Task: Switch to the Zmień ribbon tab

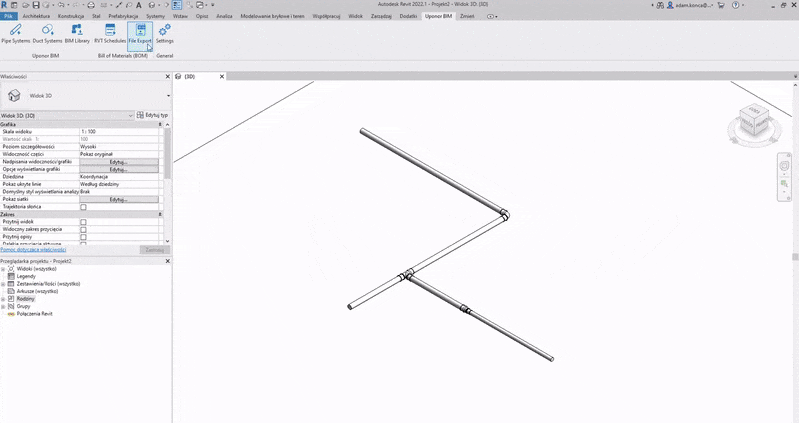Action: pyautogui.click(x=467, y=16)
